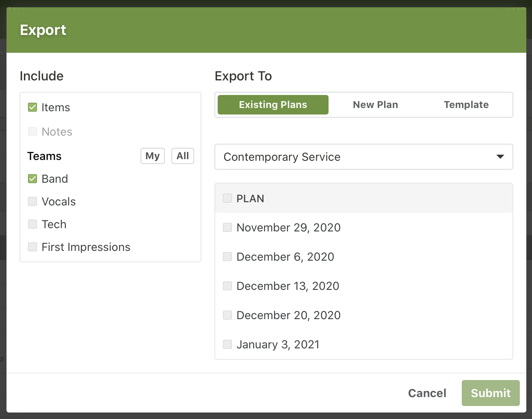
Task: Click the service type dropdown arrow
Action: click(500, 157)
